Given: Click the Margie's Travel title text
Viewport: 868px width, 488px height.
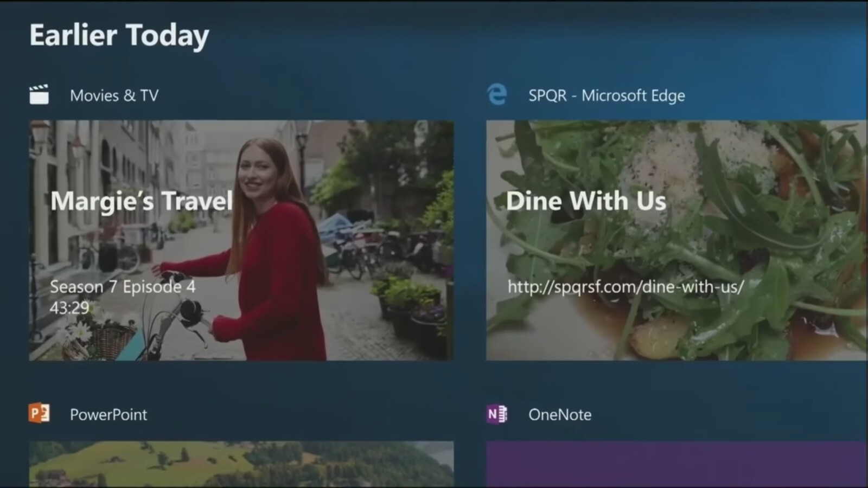Looking at the screenshot, I should 142,201.
